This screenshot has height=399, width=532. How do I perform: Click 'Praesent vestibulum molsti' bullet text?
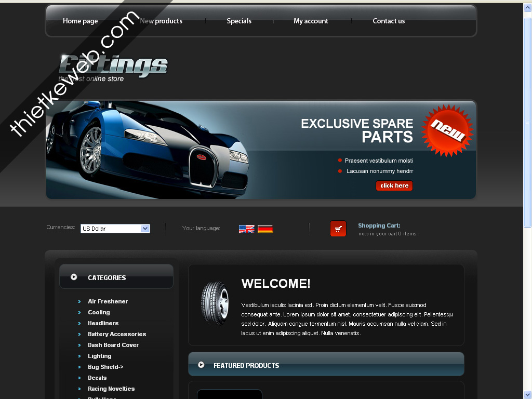click(x=379, y=161)
